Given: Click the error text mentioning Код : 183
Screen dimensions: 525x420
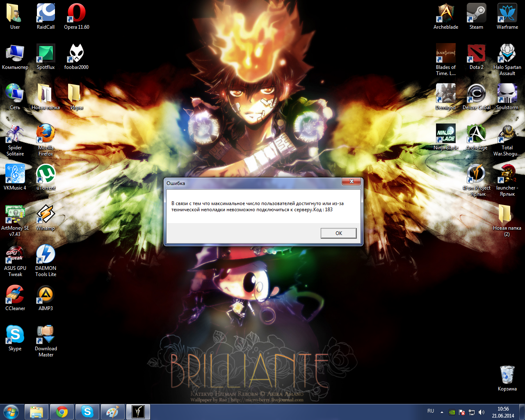Looking at the screenshot, I should coord(258,206).
